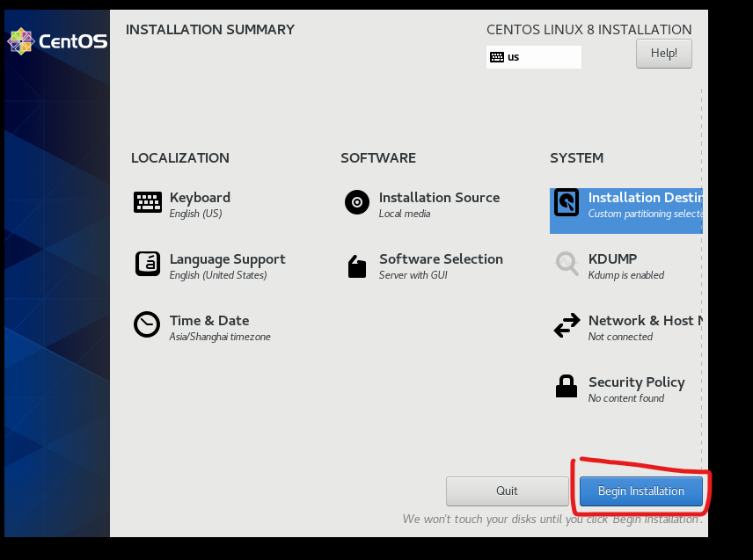This screenshot has height=560, width=753.
Task: Click the LOCALIZATION section heading
Action: coord(180,158)
